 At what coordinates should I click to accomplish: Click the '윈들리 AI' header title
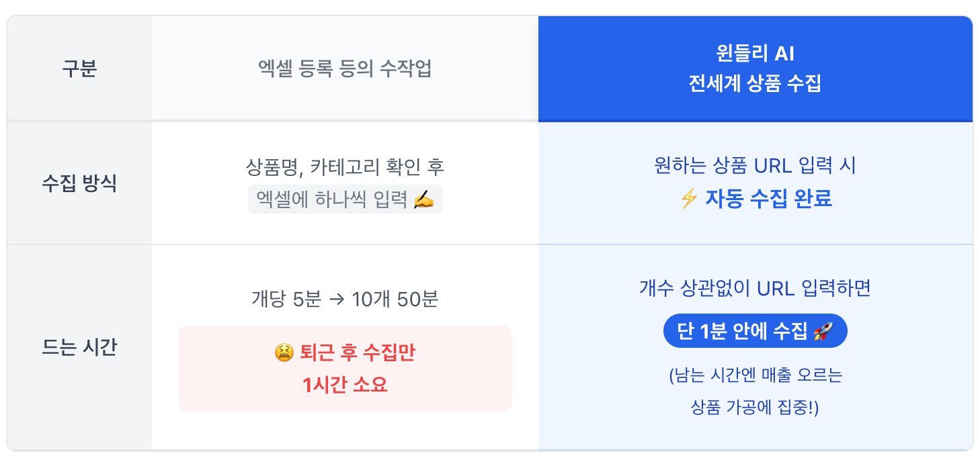[x=756, y=54]
